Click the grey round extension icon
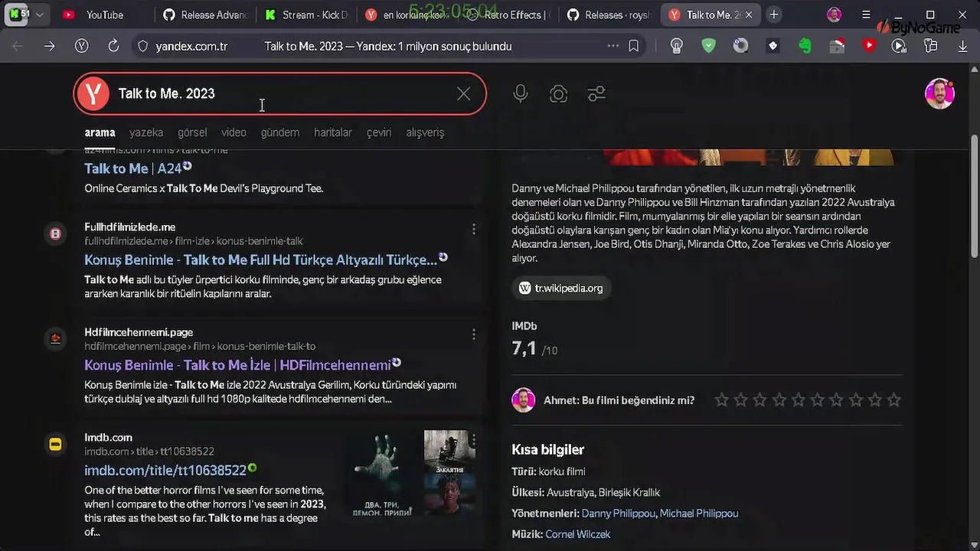This screenshot has height=551, width=980. tap(740, 46)
